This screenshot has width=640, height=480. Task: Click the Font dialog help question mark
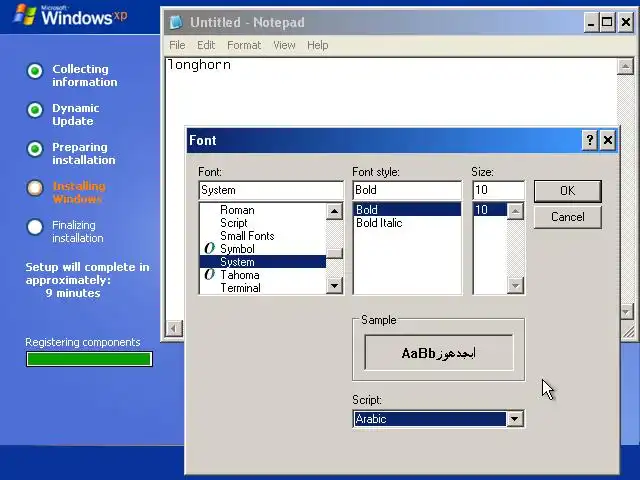590,140
